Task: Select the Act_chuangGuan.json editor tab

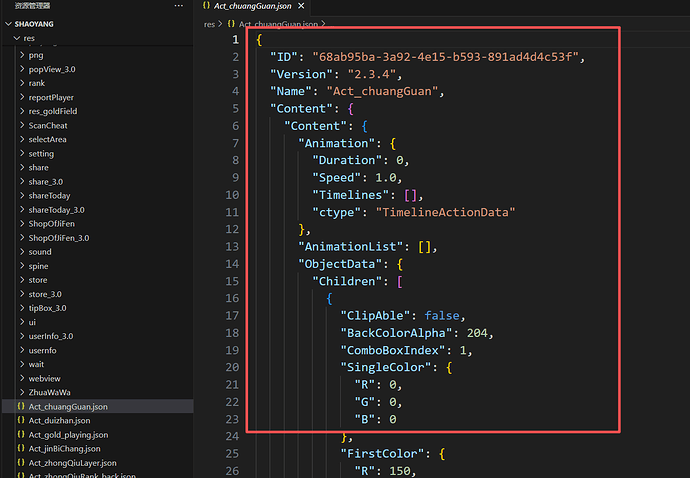Action: click(252, 6)
